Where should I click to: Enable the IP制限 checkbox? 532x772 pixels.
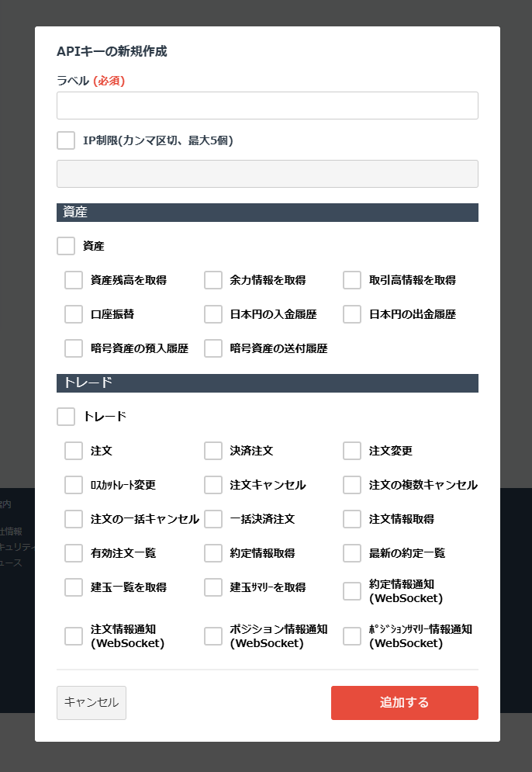(x=66, y=140)
